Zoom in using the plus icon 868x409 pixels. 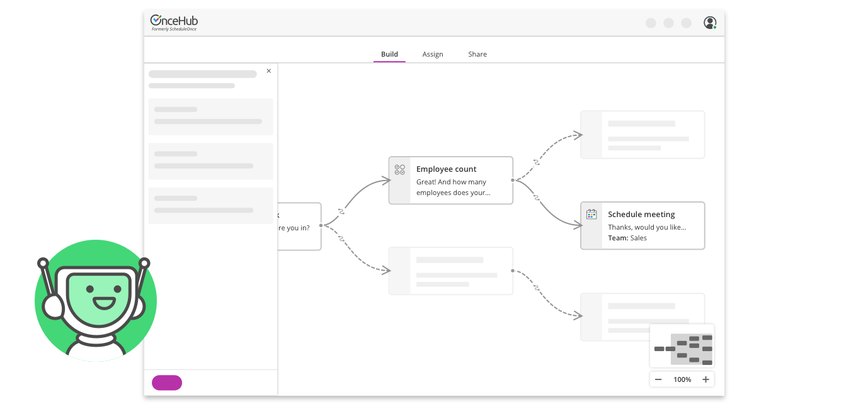tap(705, 379)
